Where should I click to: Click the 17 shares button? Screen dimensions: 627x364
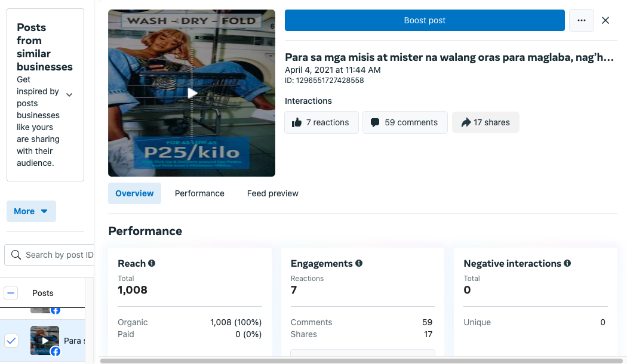pos(485,122)
